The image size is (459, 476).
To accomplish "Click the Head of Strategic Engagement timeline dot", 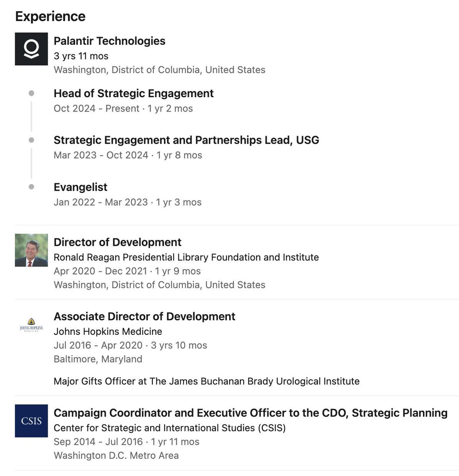I will click(31, 93).
